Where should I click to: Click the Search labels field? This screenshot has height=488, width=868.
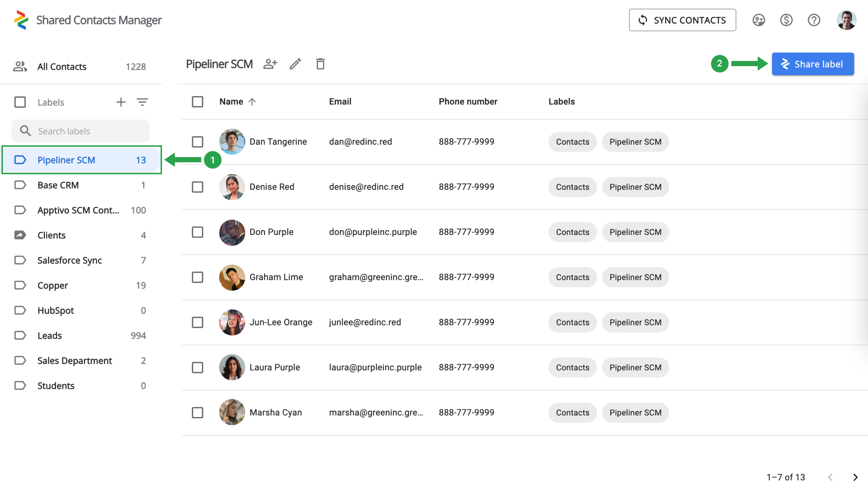point(80,131)
